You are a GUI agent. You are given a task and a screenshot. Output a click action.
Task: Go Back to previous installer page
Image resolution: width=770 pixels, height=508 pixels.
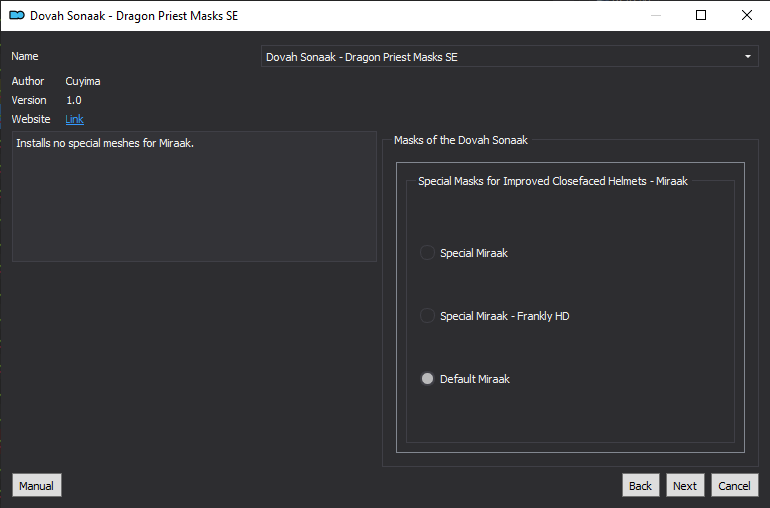click(640, 486)
